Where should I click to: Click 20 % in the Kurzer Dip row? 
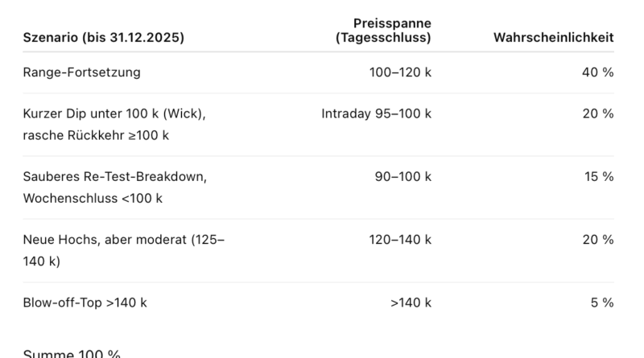pos(597,113)
